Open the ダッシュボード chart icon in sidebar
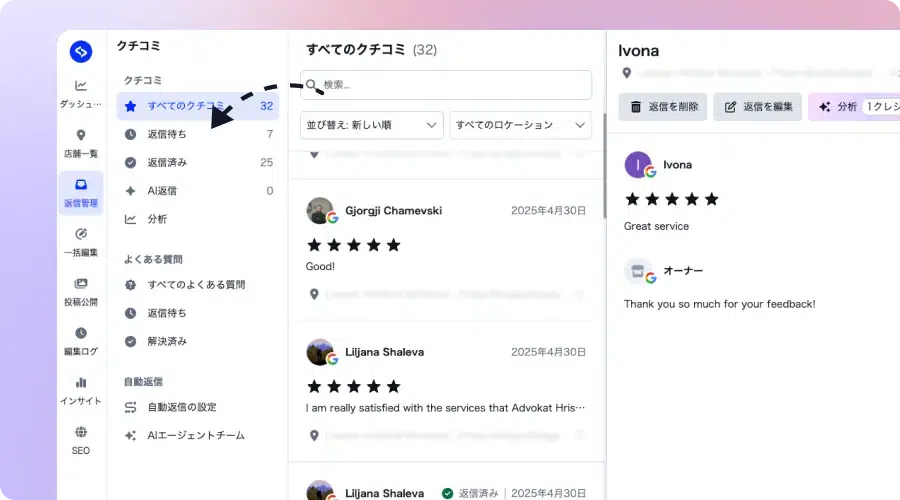The image size is (900, 500). pyautogui.click(x=81, y=86)
